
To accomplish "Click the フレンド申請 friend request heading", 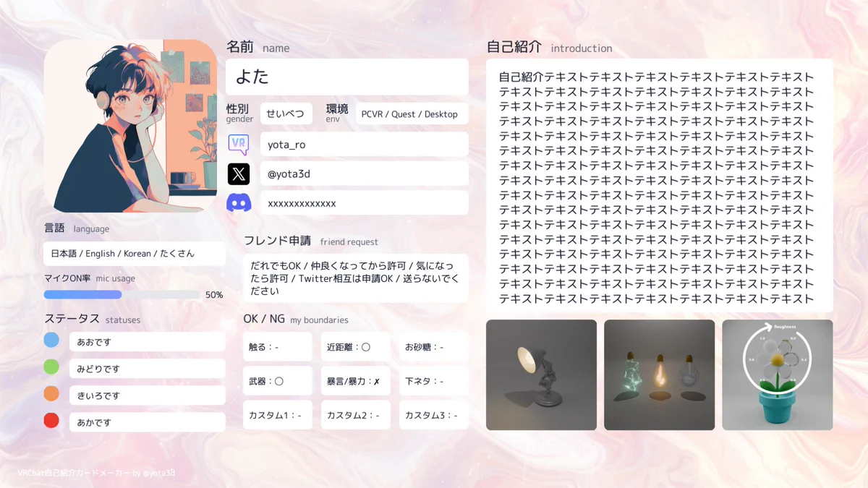I will click(x=311, y=241).
